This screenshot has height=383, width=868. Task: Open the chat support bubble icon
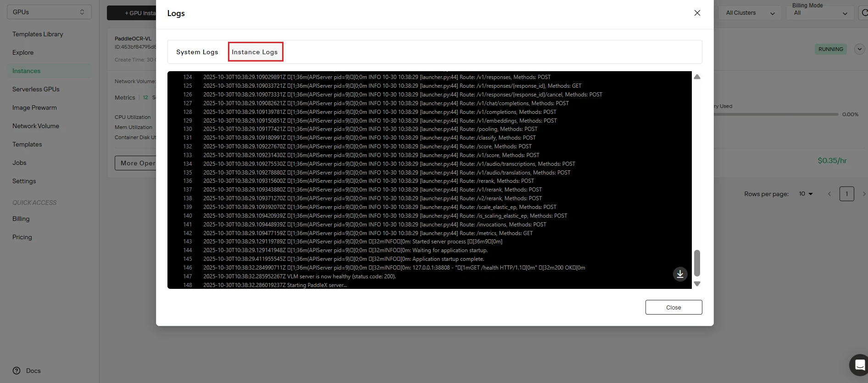click(x=859, y=366)
